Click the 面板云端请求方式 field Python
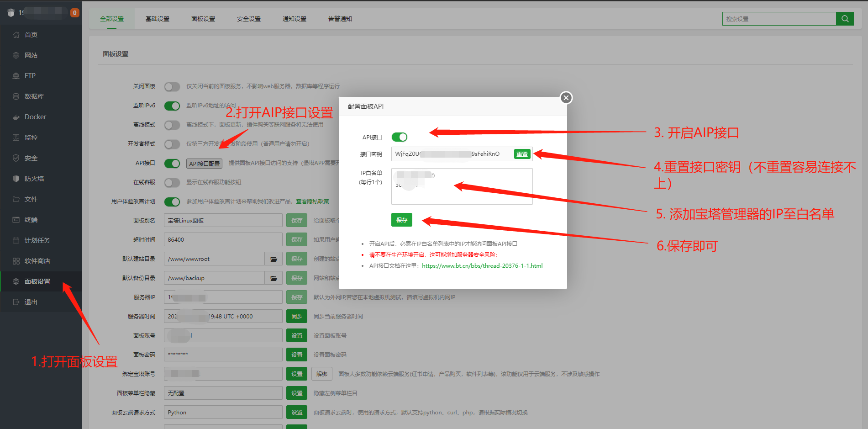This screenshot has width=868, height=429. click(223, 413)
